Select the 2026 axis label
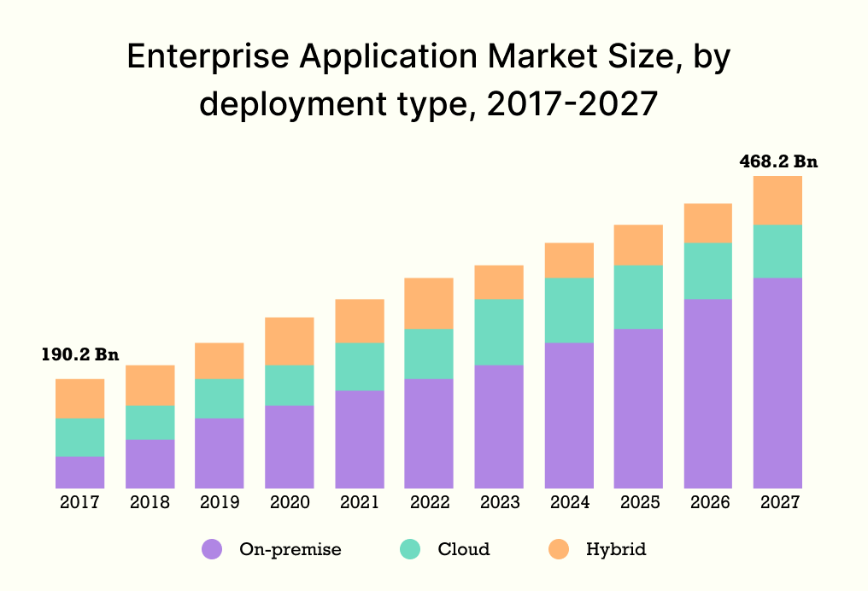Viewport: 868px width, 591px height. [x=710, y=502]
